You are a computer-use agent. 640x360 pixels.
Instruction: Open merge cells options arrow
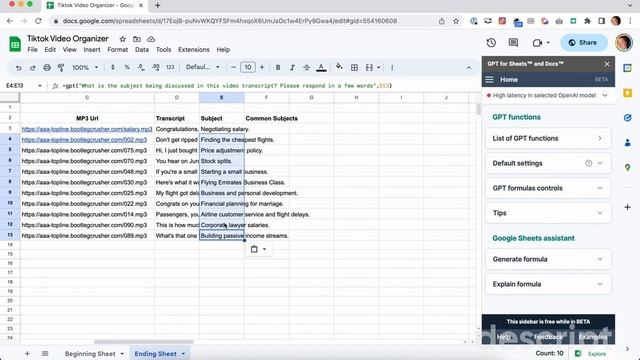coord(379,68)
